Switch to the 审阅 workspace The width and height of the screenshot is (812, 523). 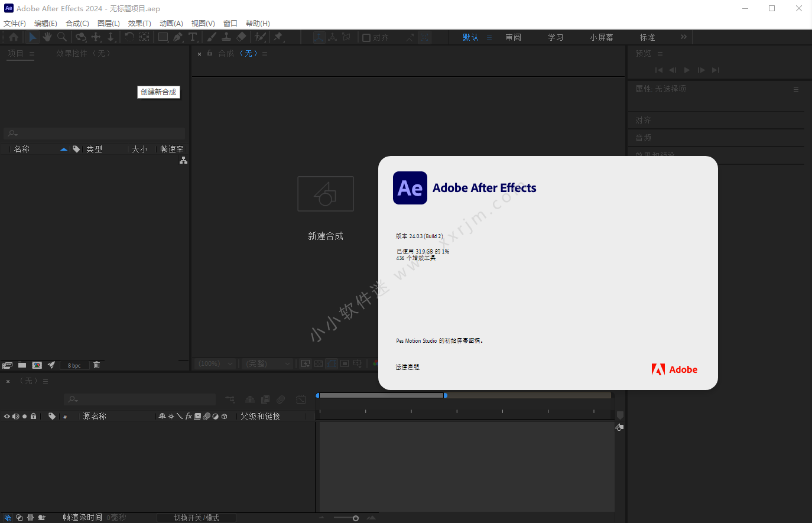pos(513,37)
